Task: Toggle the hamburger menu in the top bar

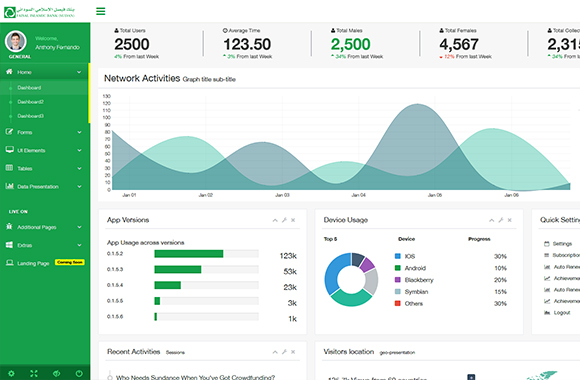Action: point(101,11)
